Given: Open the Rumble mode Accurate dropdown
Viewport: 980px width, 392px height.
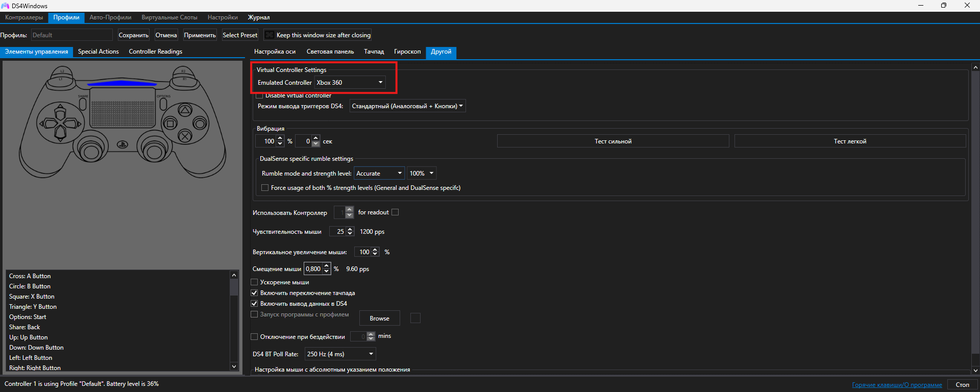Looking at the screenshot, I should (x=379, y=174).
